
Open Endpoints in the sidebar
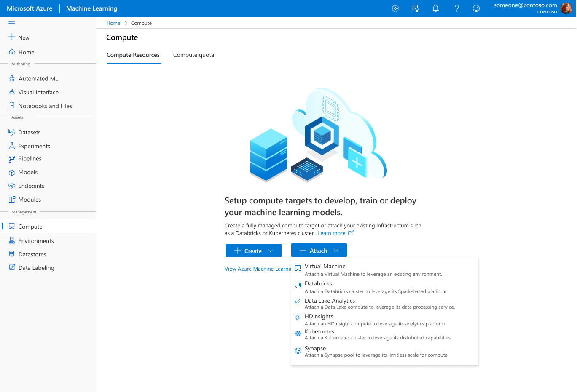(31, 186)
